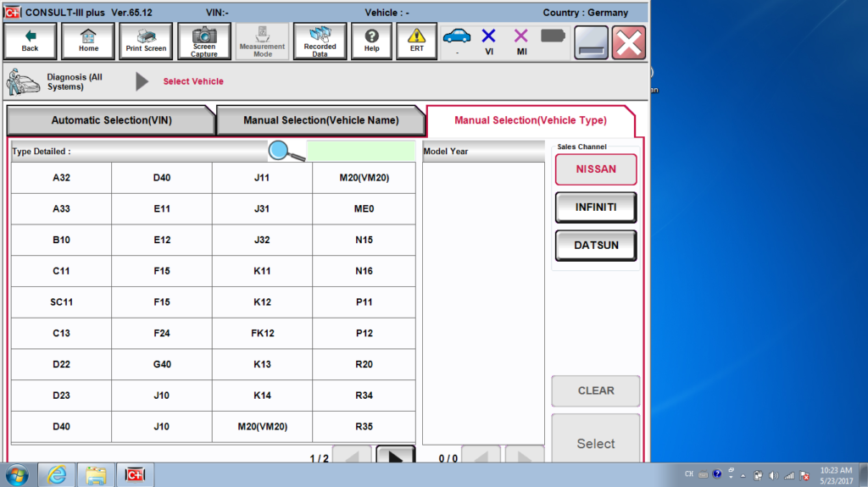Click the green search input field
The width and height of the screenshot is (868, 487).
361,152
